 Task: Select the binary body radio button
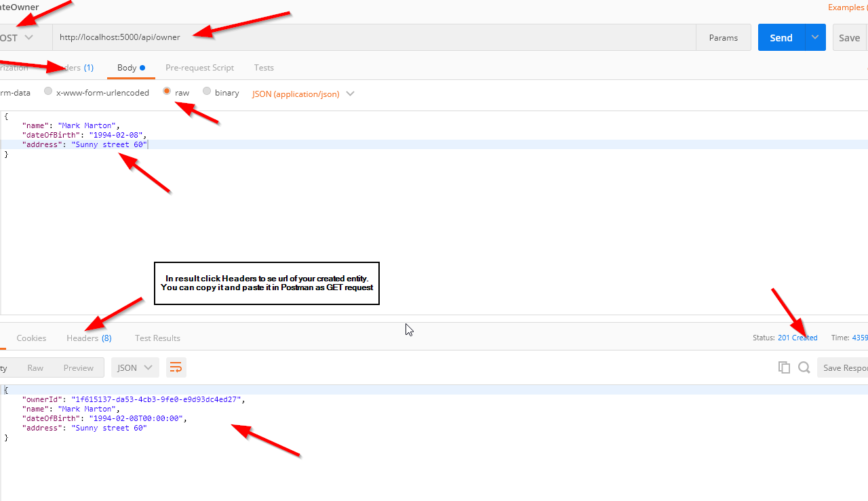[207, 92]
